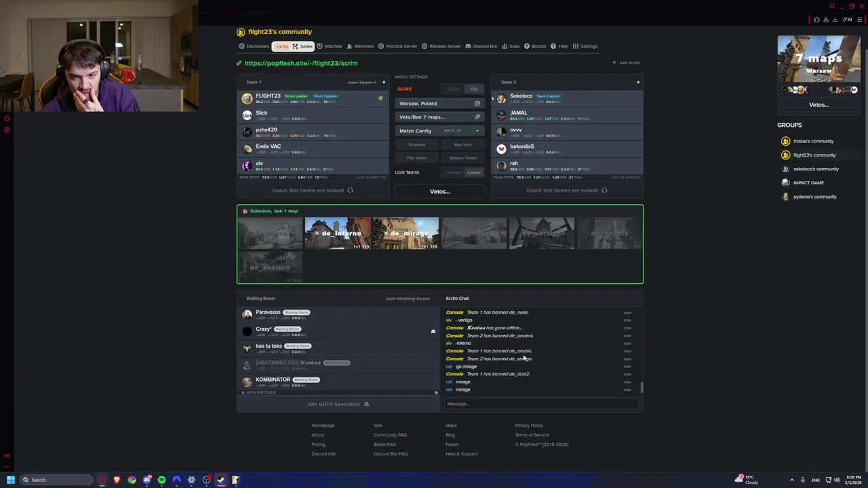The image size is (868, 488).
Task: Select the CS2 game toggle
Action: [474, 89]
